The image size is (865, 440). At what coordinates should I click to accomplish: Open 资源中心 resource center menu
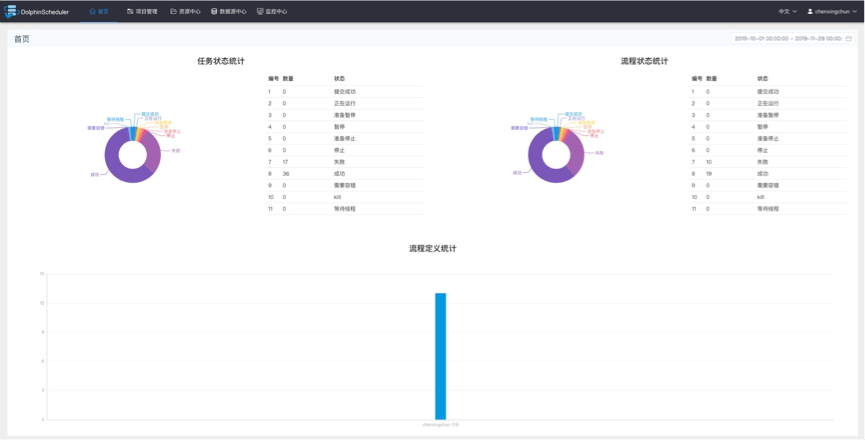(x=186, y=12)
